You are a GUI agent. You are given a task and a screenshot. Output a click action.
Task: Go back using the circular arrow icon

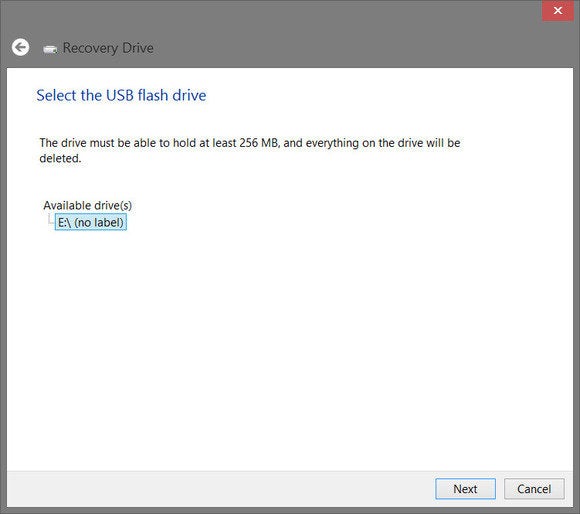click(x=20, y=47)
